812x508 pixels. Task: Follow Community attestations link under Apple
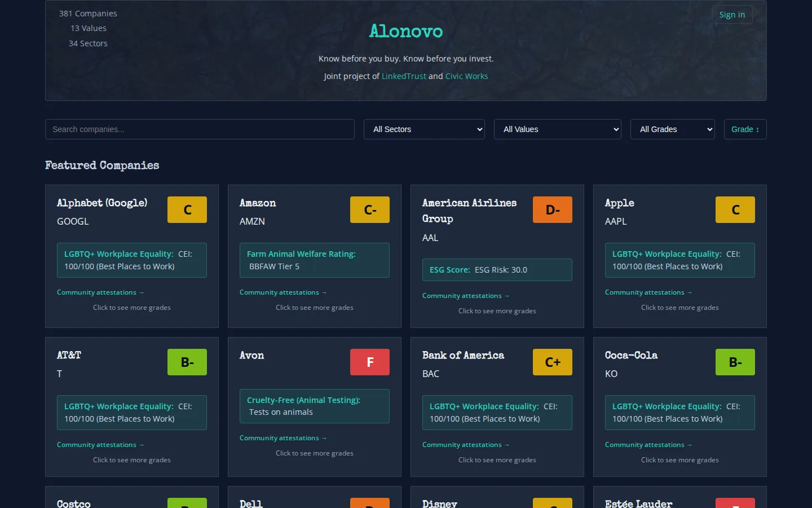648,292
